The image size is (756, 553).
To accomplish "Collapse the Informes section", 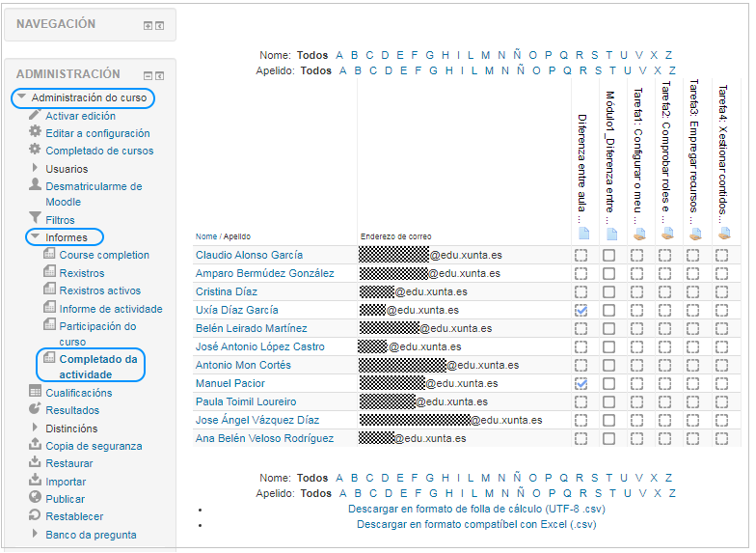I will point(36,237).
